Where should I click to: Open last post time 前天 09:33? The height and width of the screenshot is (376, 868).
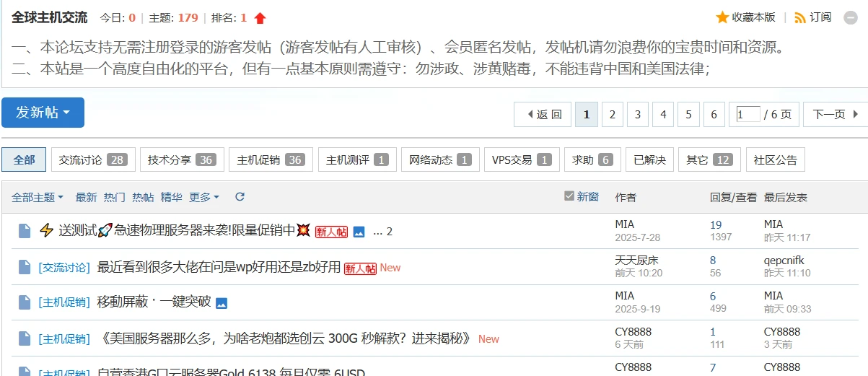pyautogui.click(x=788, y=309)
